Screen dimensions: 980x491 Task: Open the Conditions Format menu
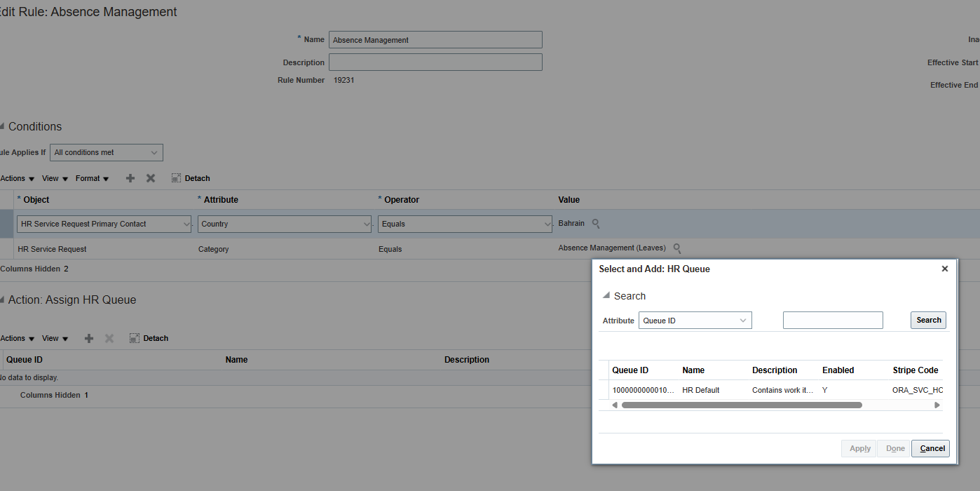click(x=93, y=178)
